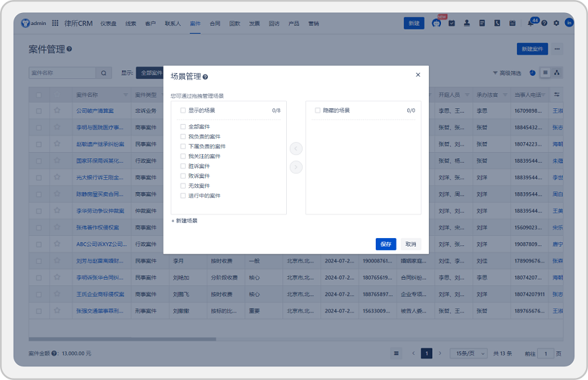Image resolution: width=588 pixels, height=380 pixels.
Task: Check the 我负责的案件 scene checkbox
Action: pos(183,136)
